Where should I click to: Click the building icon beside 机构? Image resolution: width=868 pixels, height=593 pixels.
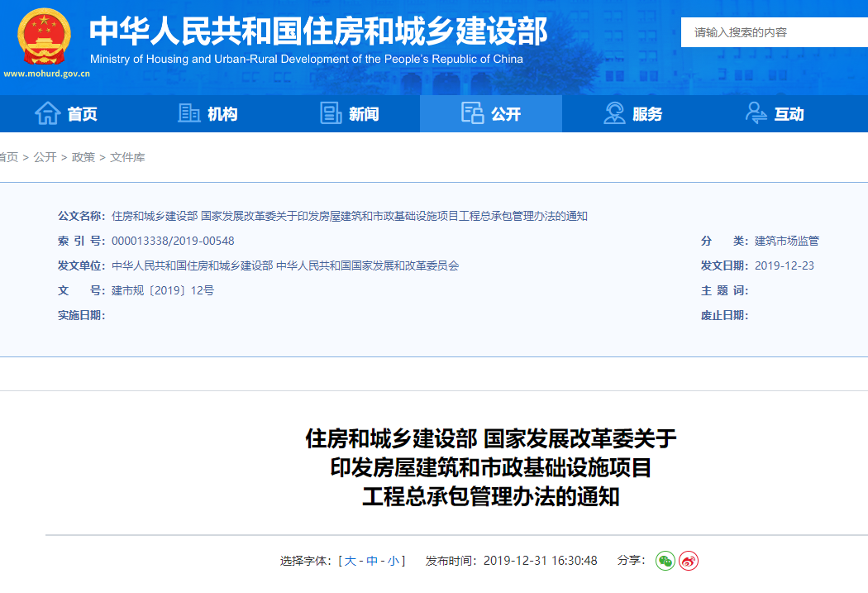click(x=188, y=113)
